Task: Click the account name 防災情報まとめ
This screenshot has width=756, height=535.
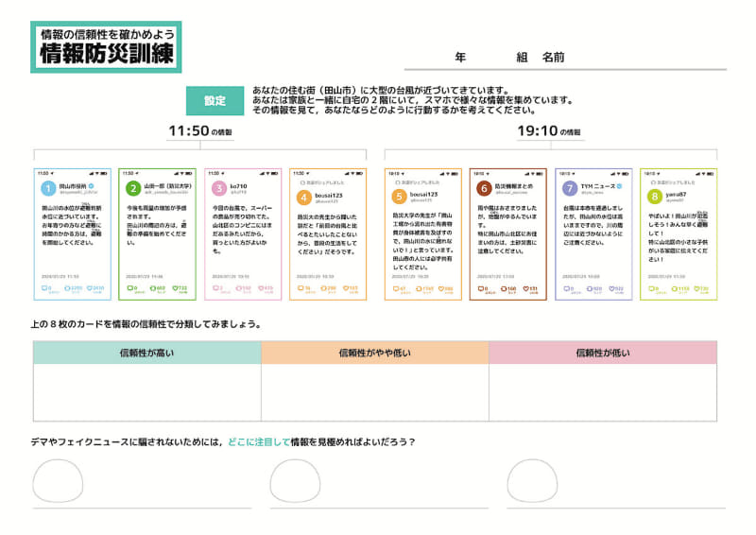Action: (513, 185)
